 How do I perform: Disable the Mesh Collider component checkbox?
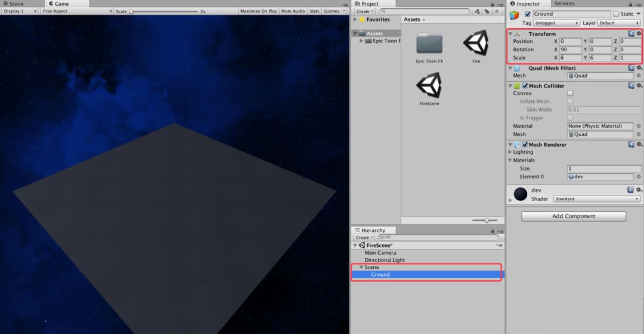tap(525, 85)
